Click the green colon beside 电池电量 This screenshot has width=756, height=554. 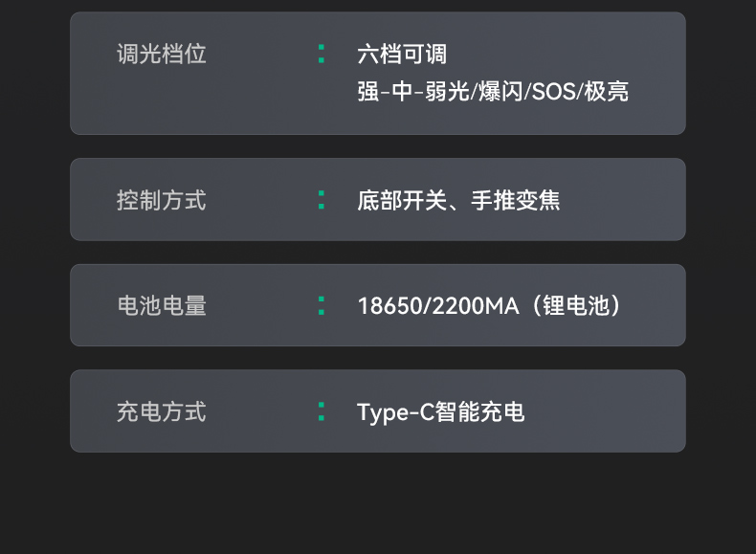pos(322,305)
